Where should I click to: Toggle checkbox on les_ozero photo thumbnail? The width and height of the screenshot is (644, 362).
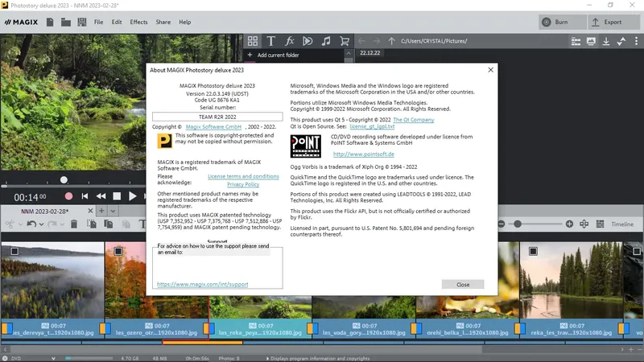[x=118, y=251]
